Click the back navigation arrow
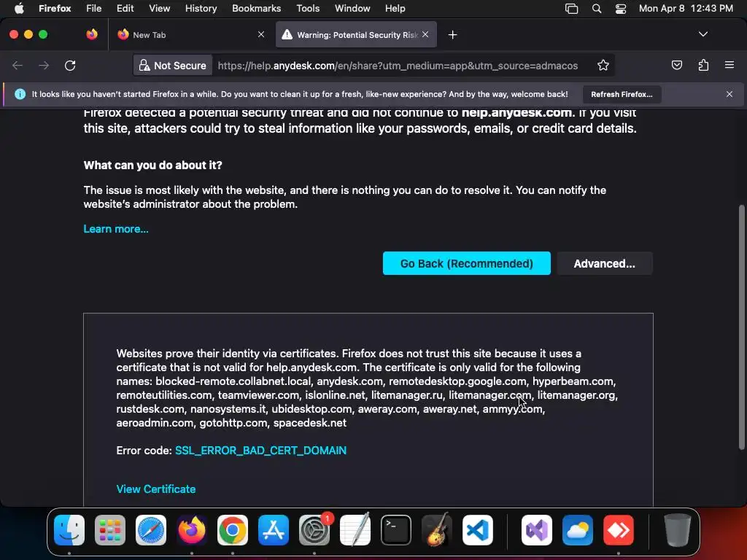The height and width of the screenshot is (560, 747). pyautogui.click(x=18, y=65)
